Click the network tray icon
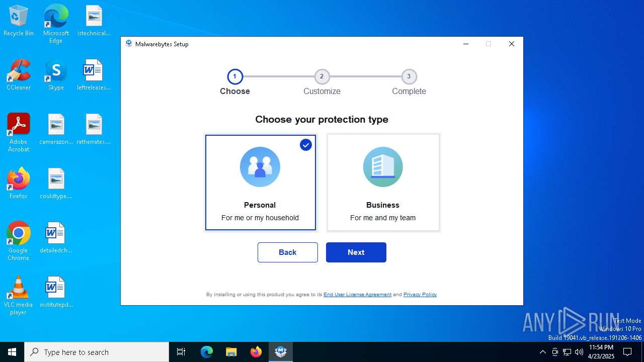The width and height of the screenshot is (644, 362). pyautogui.click(x=567, y=352)
